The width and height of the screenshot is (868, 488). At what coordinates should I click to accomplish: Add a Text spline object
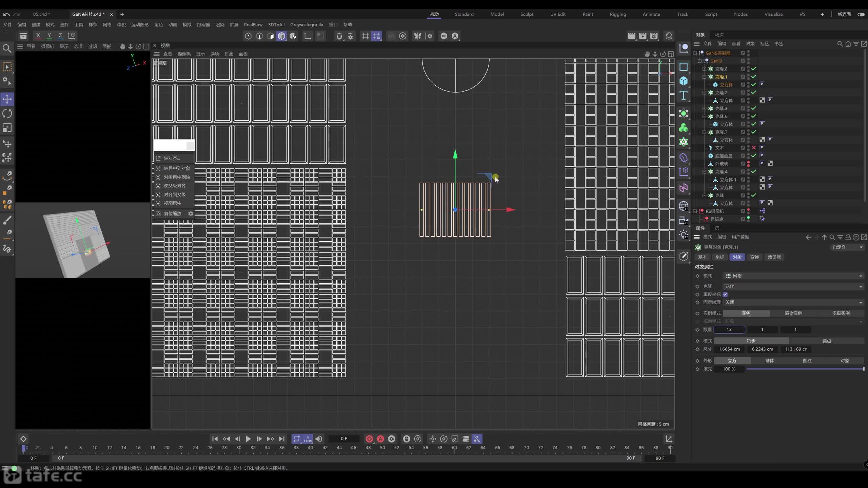[x=684, y=96]
